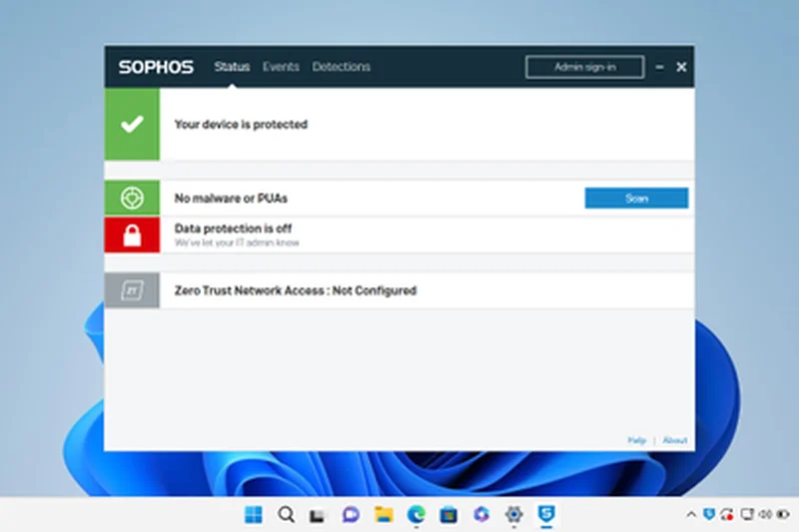Click the Sophos shield tray icon
Image resolution: width=799 pixels, height=532 pixels.
click(x=708, y=514)
